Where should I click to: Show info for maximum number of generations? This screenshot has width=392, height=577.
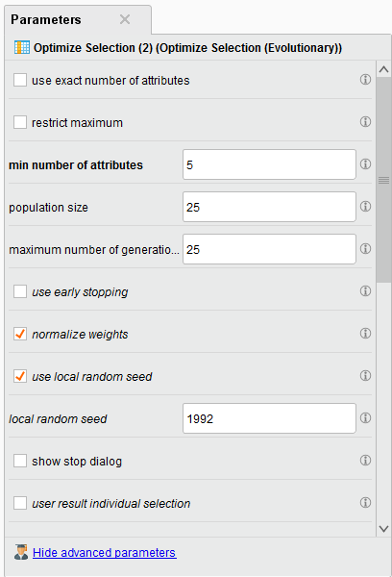(x=365, y=249)
